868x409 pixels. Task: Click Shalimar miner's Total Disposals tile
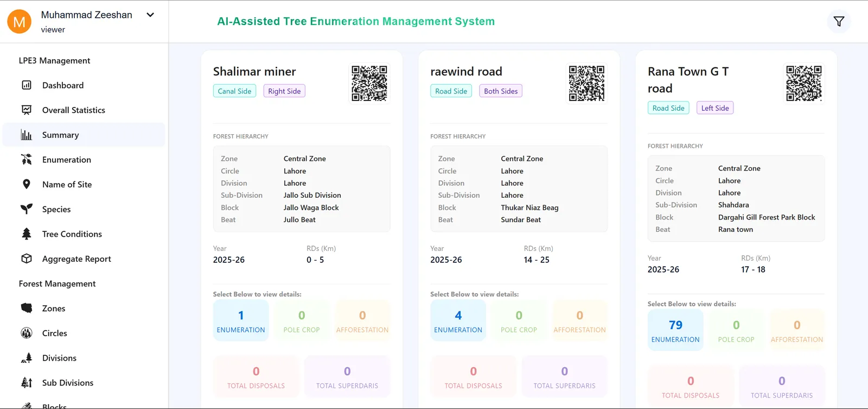click(256, 376)
